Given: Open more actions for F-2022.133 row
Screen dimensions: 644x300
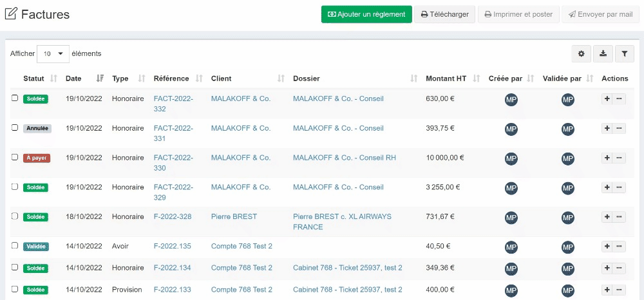Looking at the screenshot, I should [619, 290].
